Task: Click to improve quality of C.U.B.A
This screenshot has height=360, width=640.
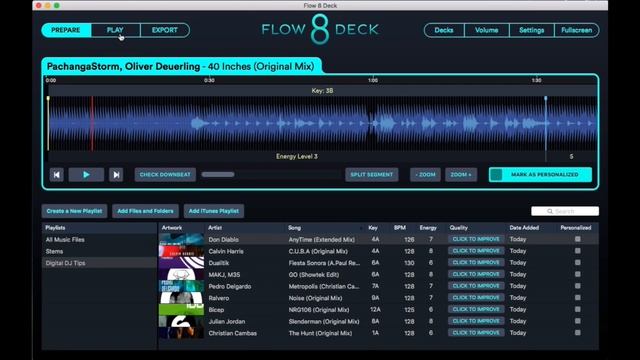Action: [476, 251]
